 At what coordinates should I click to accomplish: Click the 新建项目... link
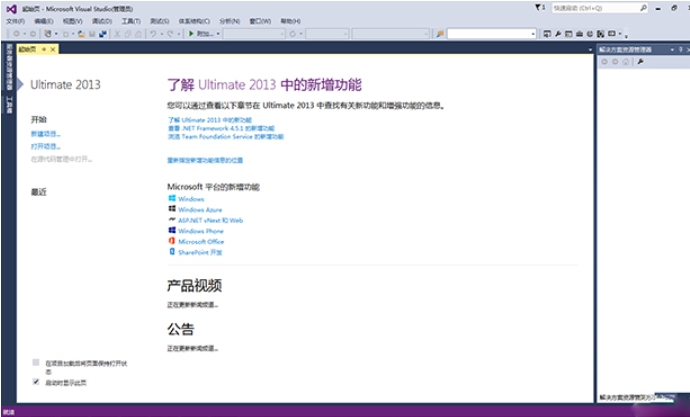[x=46, y=134]
